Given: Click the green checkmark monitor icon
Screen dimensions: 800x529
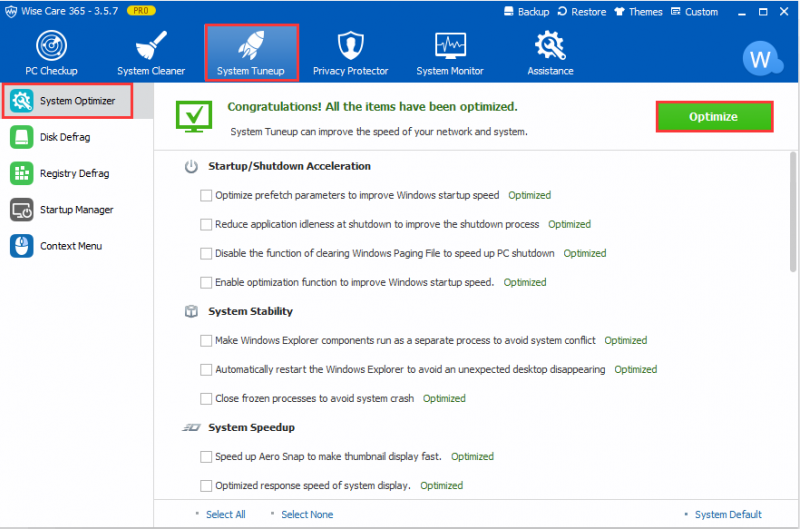Looking at the screenshot, I should point(194,117).
